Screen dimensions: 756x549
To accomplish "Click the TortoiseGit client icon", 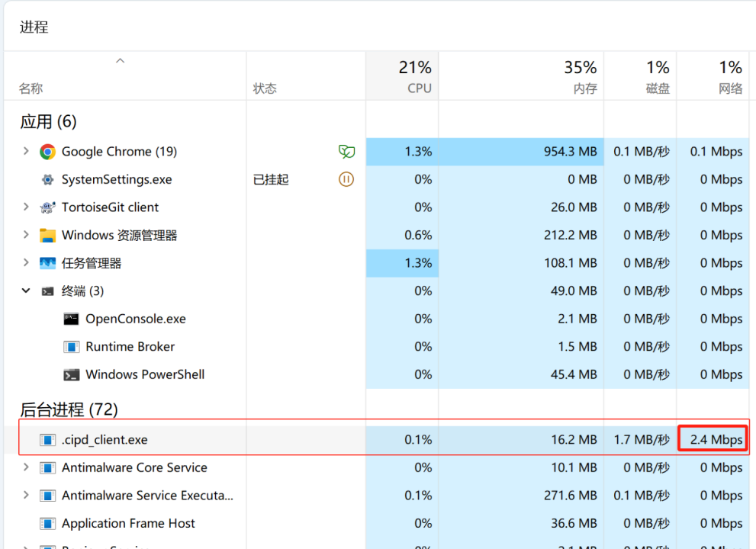I will point(47,207).
